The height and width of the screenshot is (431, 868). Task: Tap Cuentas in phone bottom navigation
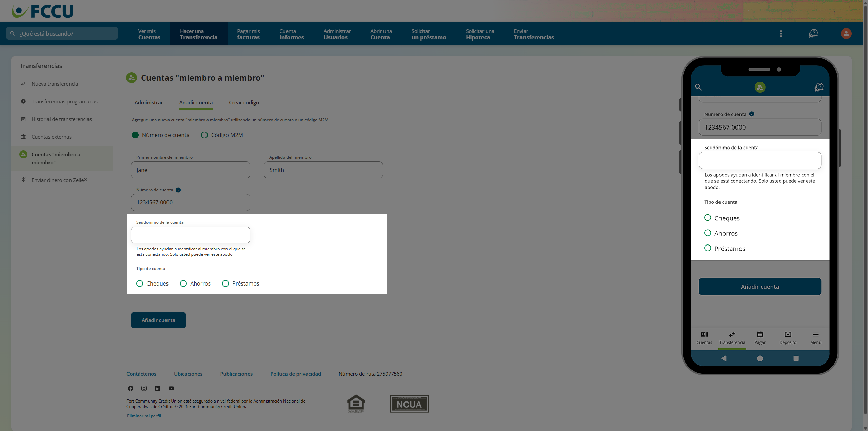pyautogui.click(x=704, y=338)
